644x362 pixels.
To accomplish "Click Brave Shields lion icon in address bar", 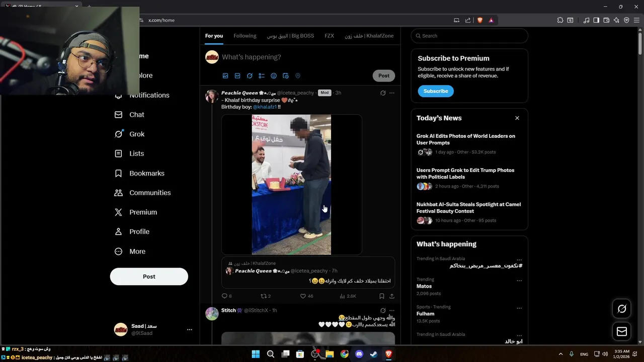I will 480,20.
